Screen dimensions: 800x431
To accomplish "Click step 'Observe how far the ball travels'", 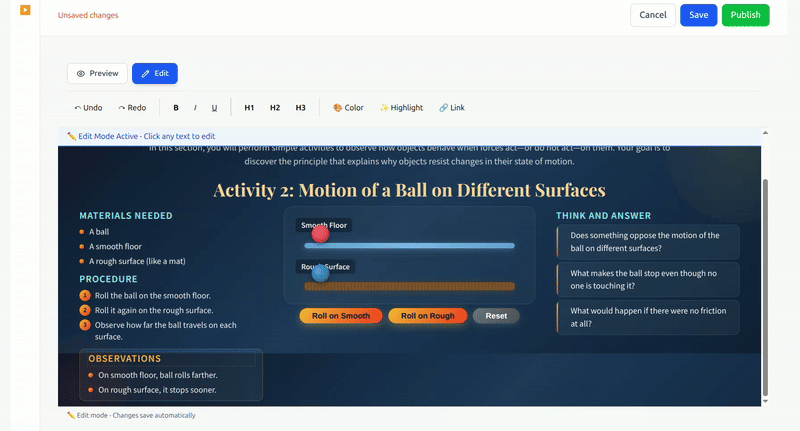I will click(x=165, y=331).
